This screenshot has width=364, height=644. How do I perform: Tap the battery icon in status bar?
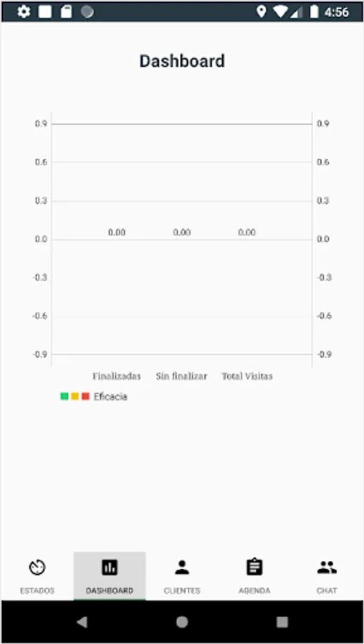[315, 11]
